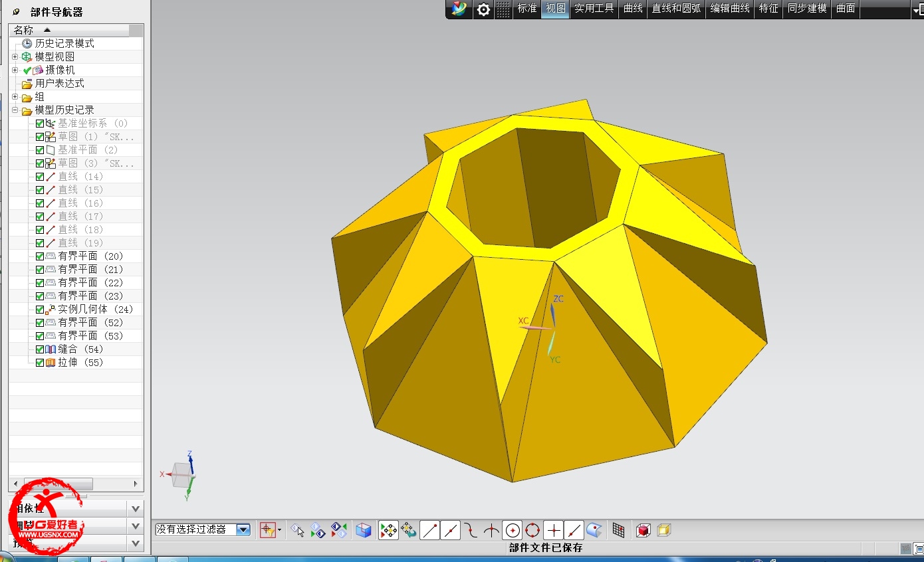Click the blue diamond select icon after the cursor arrow

click(x=318, y=530)
